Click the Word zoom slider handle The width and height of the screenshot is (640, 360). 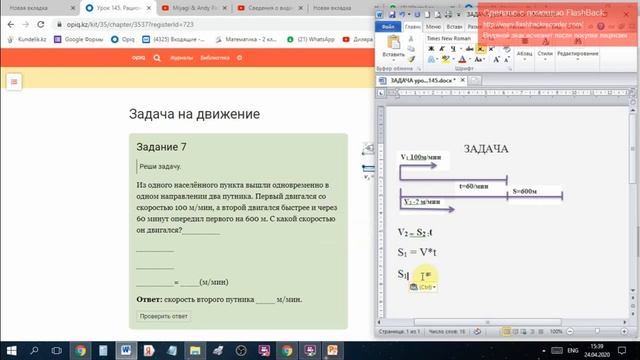point(597,331)
